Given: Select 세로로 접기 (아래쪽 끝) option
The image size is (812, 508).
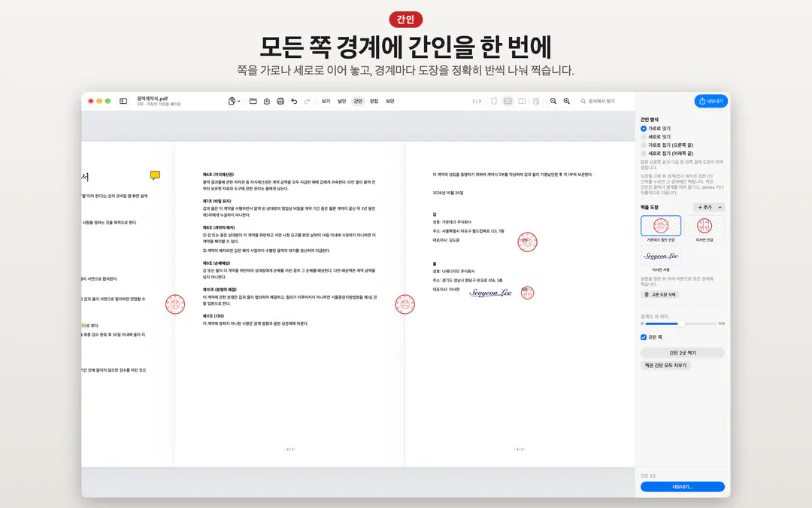Looking at the screenshot, I should (644, 154).
